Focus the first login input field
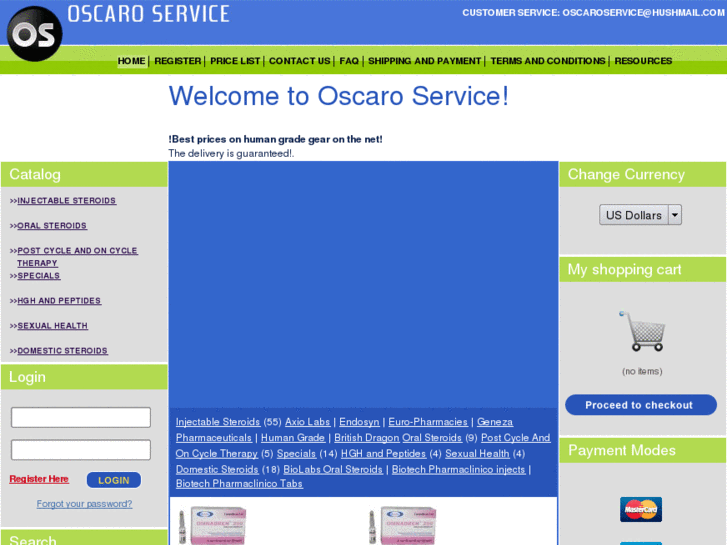 [x=81, y=417]
